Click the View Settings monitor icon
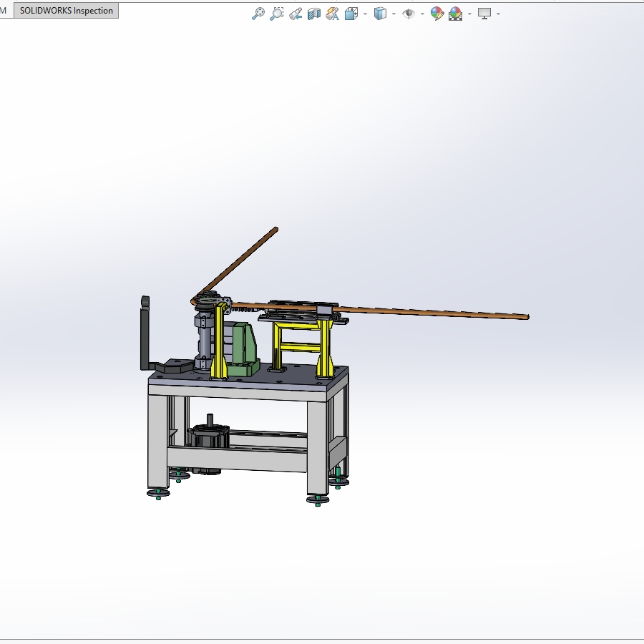 [x=484, y=14]
